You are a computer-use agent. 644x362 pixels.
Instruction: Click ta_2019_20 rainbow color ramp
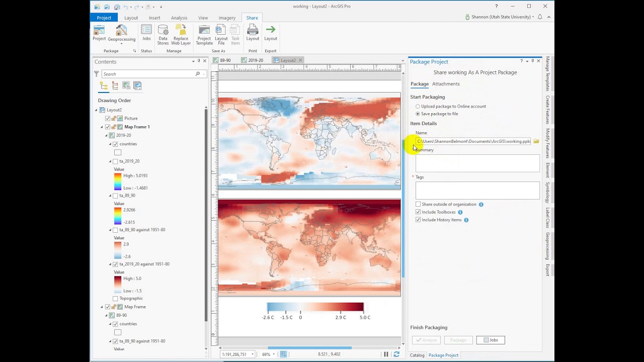[118, 182]
